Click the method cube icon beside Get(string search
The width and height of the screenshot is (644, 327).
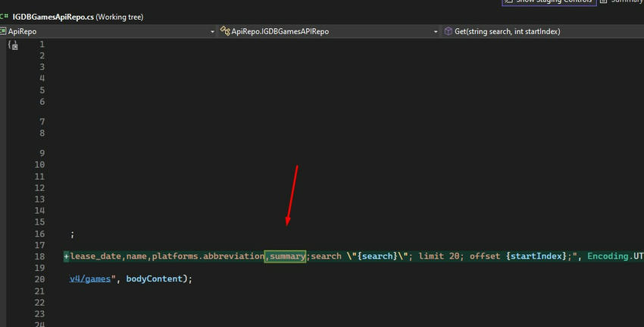(448, 31)
